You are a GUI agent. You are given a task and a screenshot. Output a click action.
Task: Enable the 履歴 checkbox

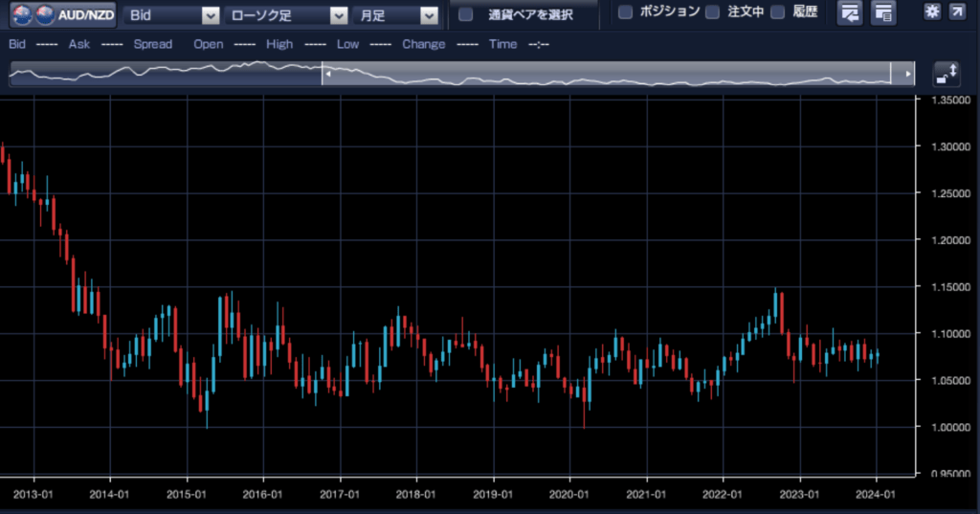tap(777, 11)
